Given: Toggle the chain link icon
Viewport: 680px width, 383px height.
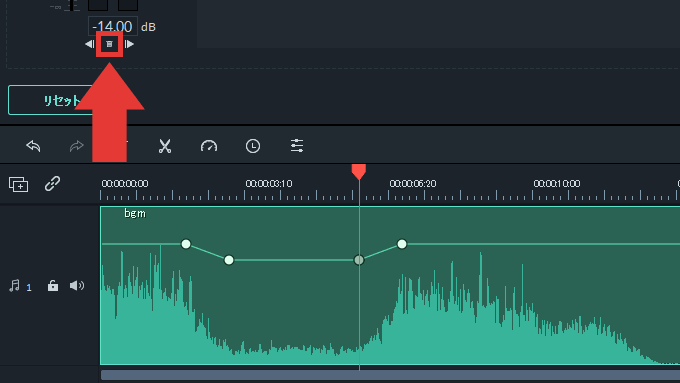Looking at the screenshot, I should pos(52,183).
